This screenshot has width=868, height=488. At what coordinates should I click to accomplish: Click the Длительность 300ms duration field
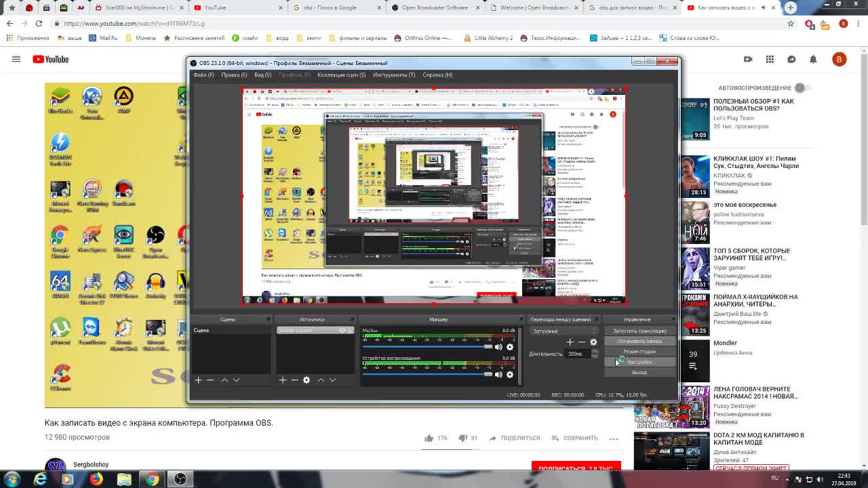click(578, 354)
